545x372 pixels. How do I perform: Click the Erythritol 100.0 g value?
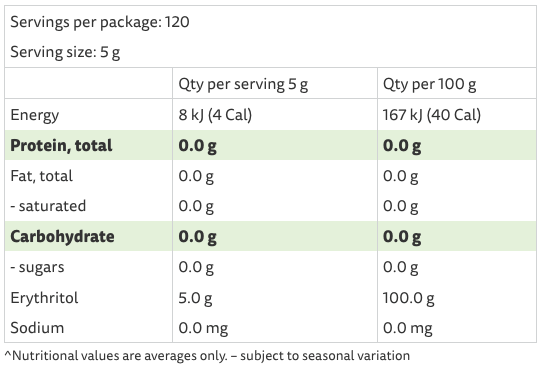(408, 298)
